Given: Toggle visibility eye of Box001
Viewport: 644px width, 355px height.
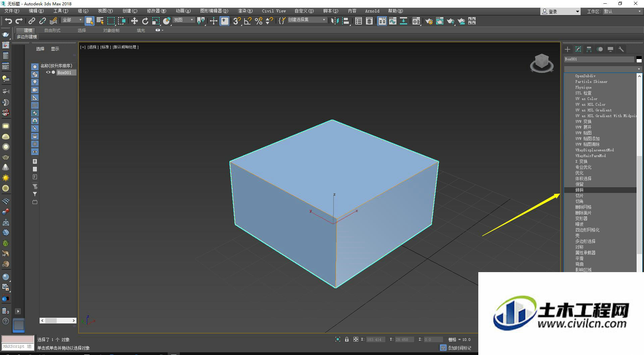Looking at the screenshot, I should coord(48,72).
